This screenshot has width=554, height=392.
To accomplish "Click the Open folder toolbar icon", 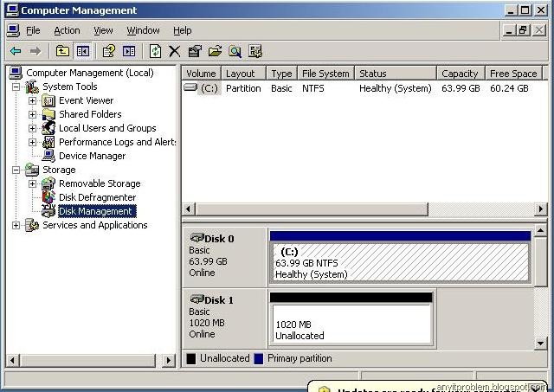I will tap(215, 51).
